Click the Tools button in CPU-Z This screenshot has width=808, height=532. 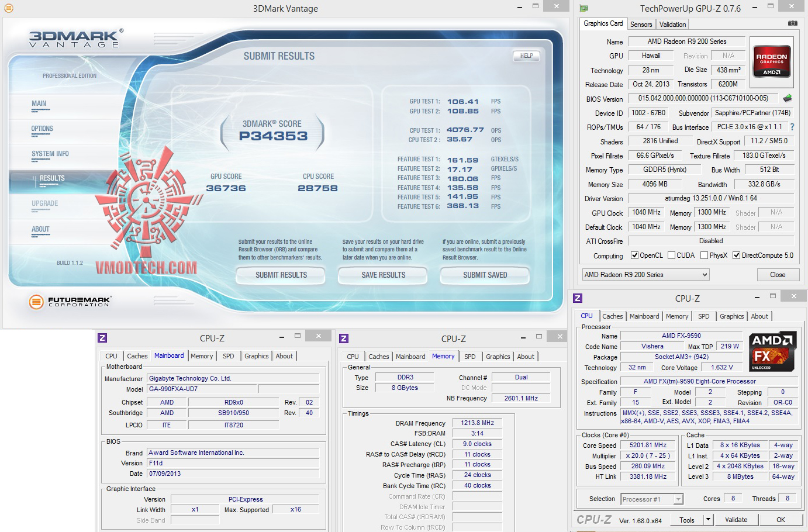tap(687, 520)
